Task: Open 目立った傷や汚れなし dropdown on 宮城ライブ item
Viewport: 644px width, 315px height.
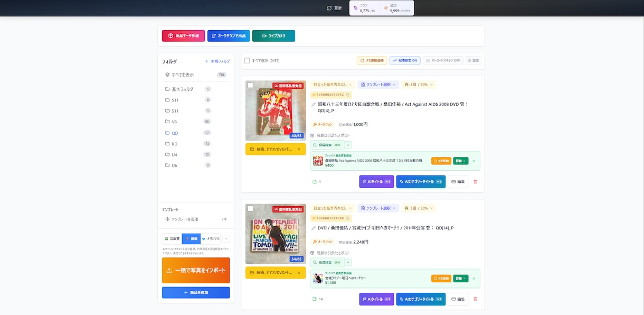Action: pos(333,208)
